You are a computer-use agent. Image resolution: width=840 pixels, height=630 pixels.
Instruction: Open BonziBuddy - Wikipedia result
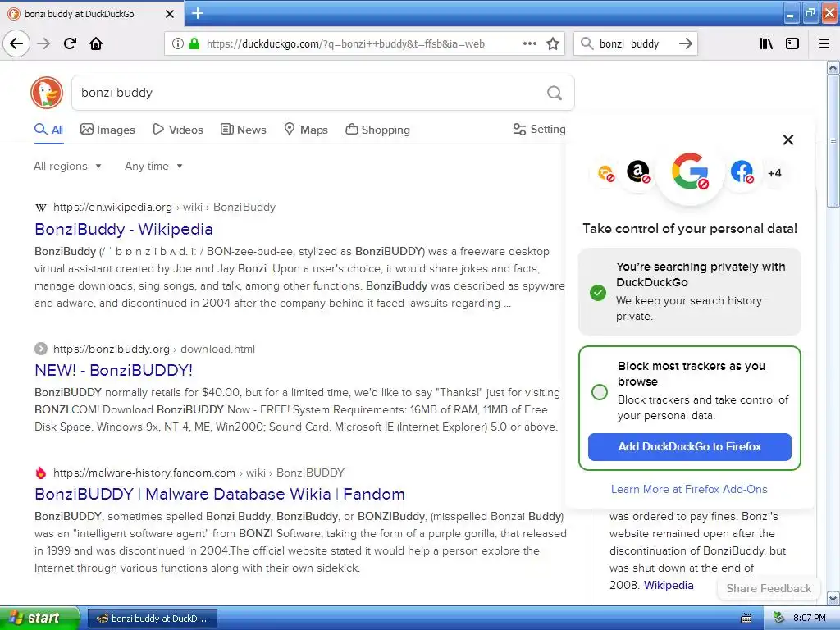(124, 230)
